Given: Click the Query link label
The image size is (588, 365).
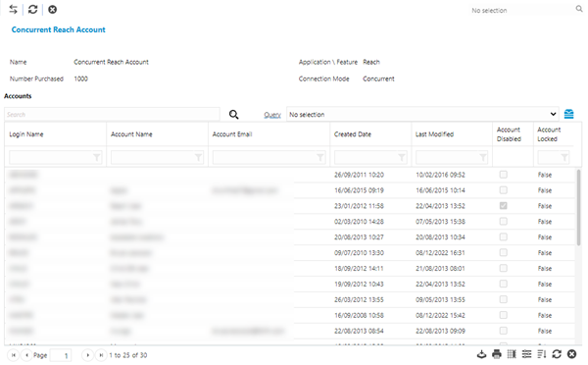Looking at the screenshot, I should tap(272, 115).
